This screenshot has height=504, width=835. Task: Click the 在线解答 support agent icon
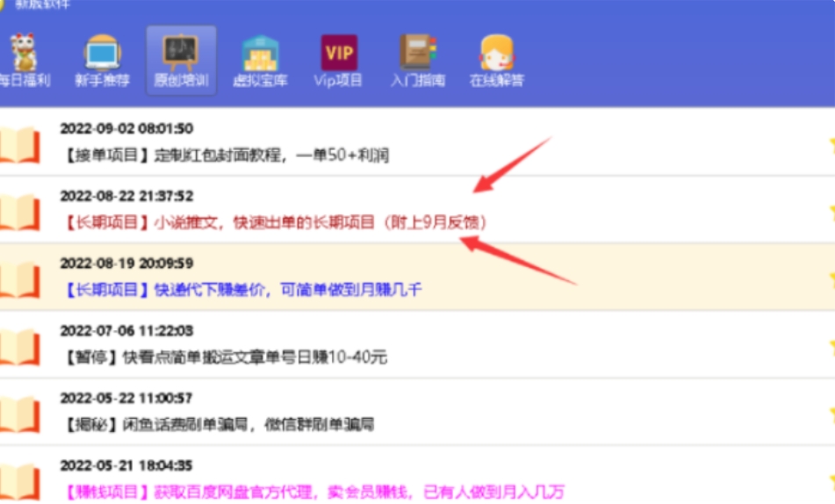click(496, 53)
